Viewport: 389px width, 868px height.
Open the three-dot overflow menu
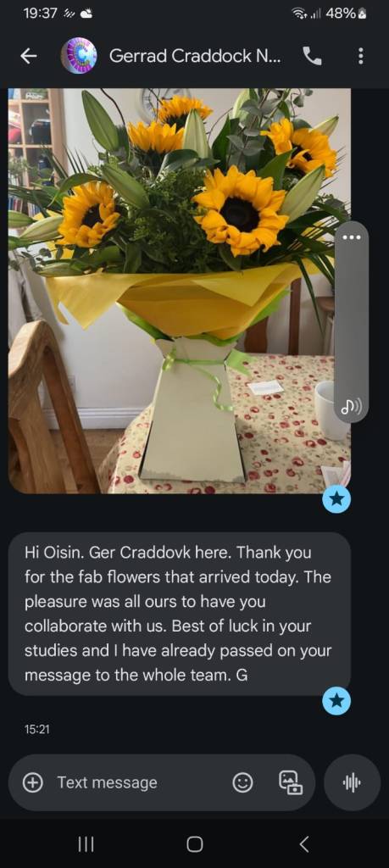[361, 56]
